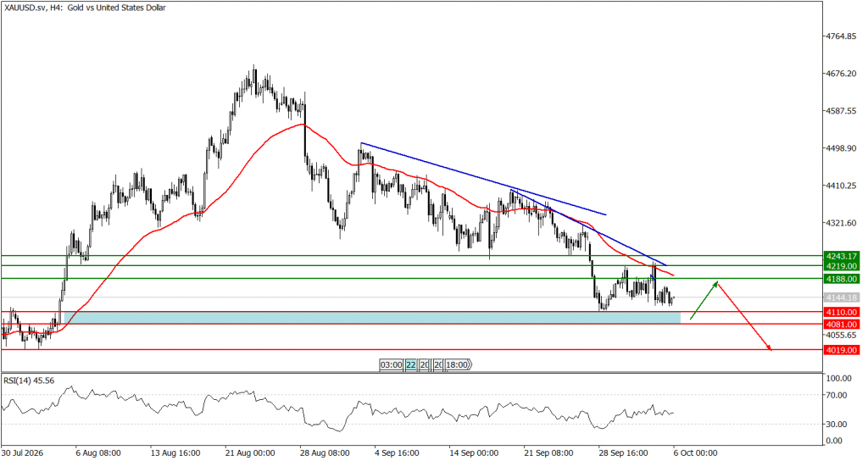Screen dimensions: 868x461
Task: Click the 13 Aug 16:00 date label
Action: (175, 453)
